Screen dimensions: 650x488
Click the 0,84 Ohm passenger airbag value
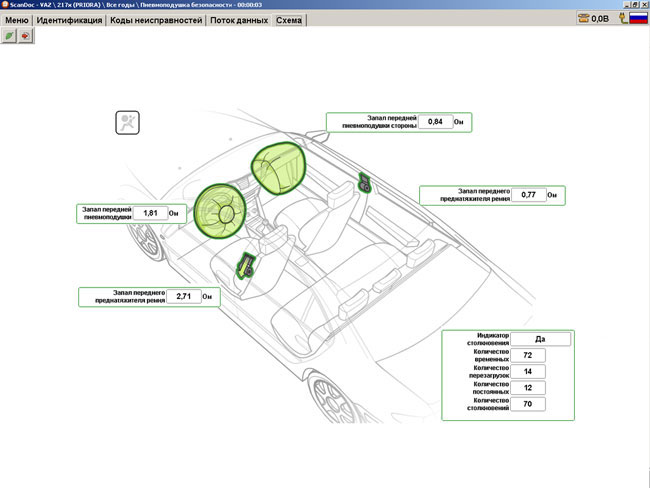click(x=435, y=121)
